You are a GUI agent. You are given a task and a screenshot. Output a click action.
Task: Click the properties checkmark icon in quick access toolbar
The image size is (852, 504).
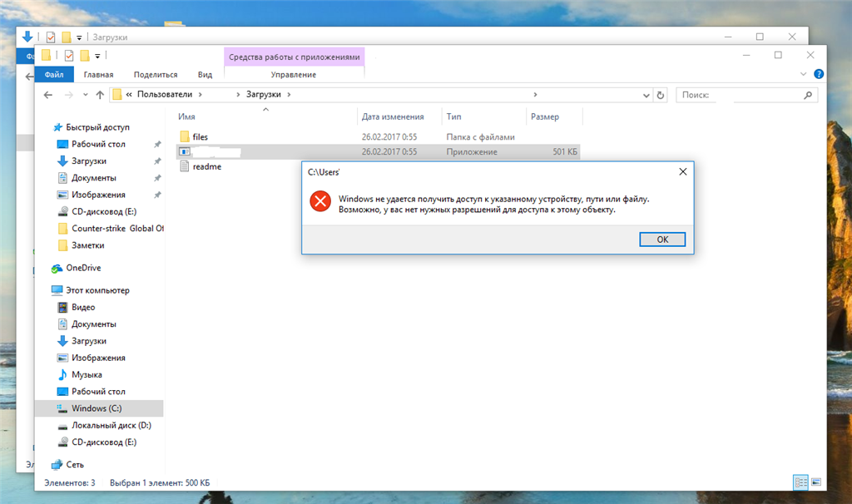[x=69, y=56]
